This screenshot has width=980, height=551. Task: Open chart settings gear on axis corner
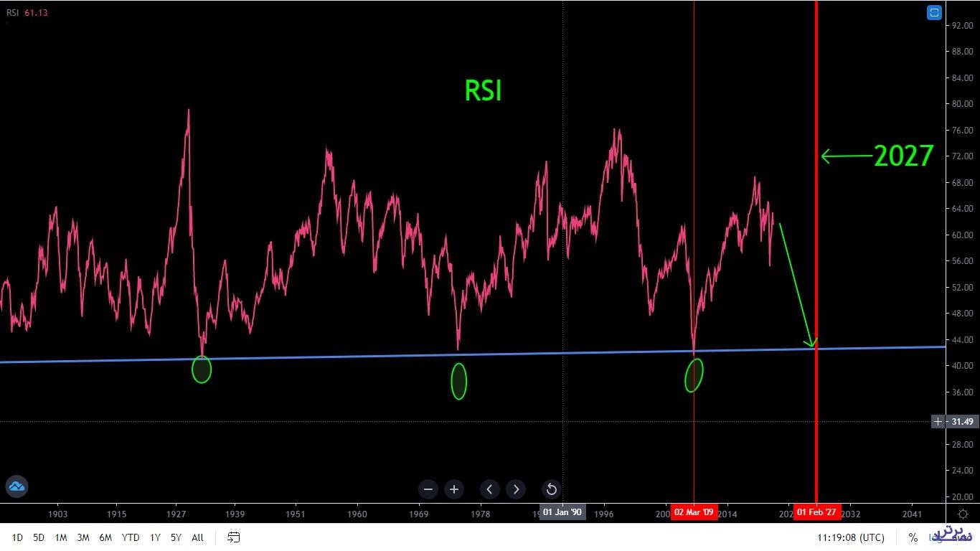coord(963,514)
